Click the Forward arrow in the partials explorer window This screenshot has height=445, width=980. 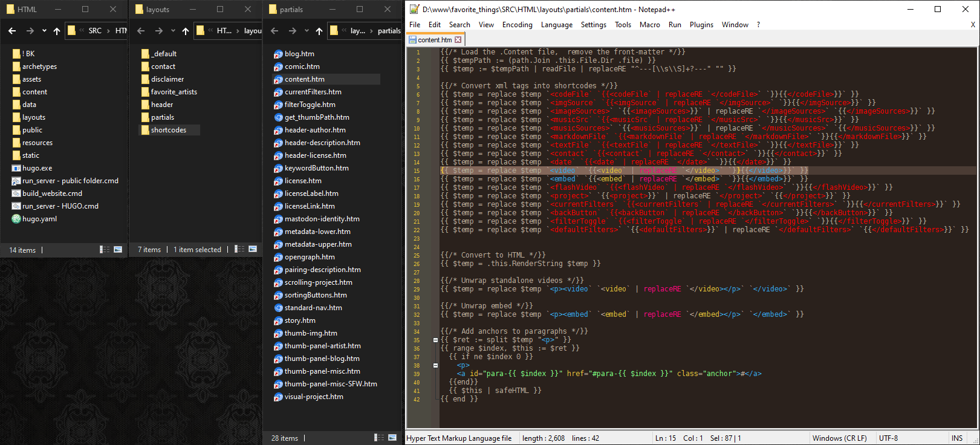(x=292, y=31)
